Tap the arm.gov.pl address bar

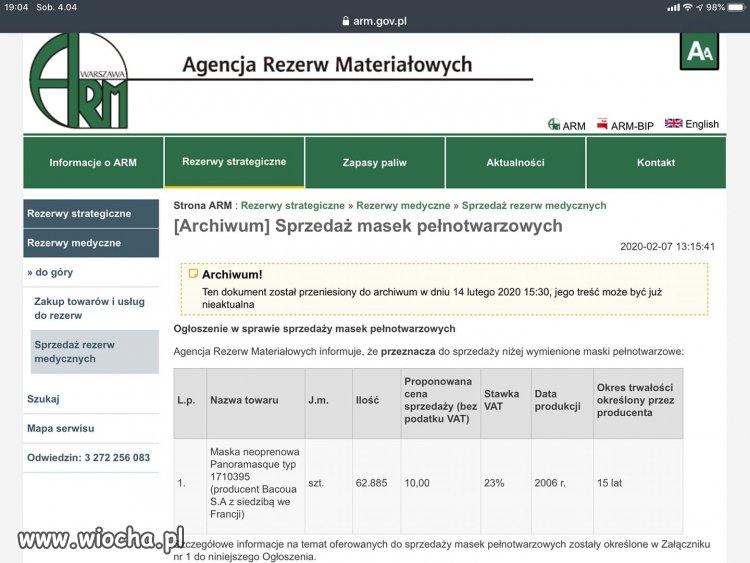(x=375, y=21)
